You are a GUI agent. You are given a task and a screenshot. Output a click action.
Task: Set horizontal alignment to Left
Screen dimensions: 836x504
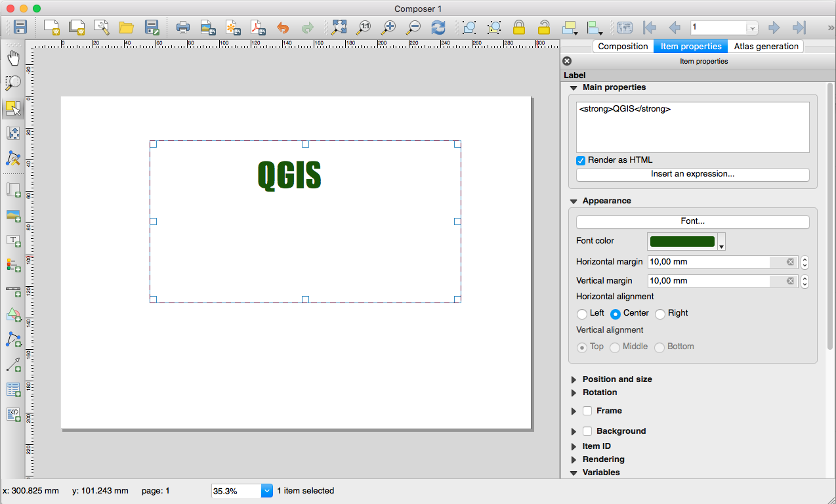[x=581, y=314]
